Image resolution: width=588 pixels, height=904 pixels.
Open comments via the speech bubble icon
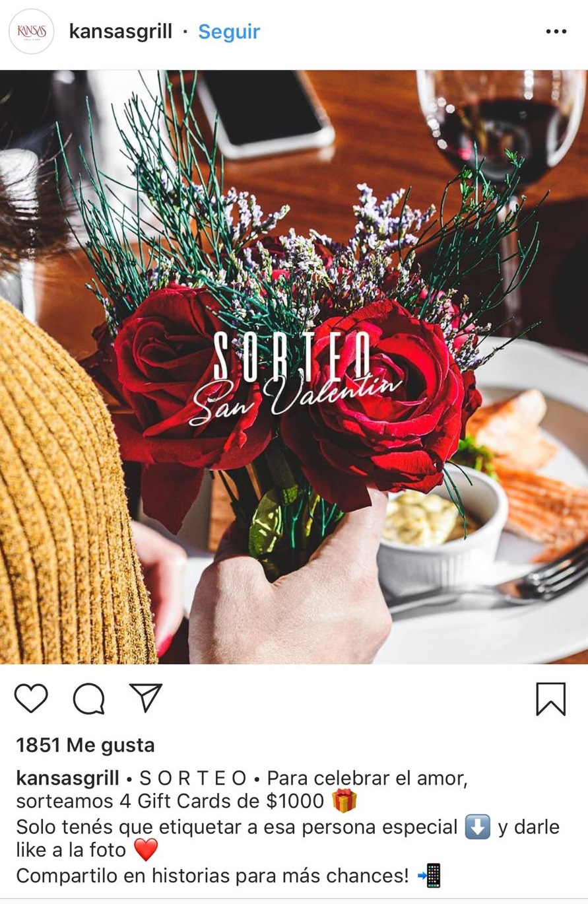[x=88, y=699]
